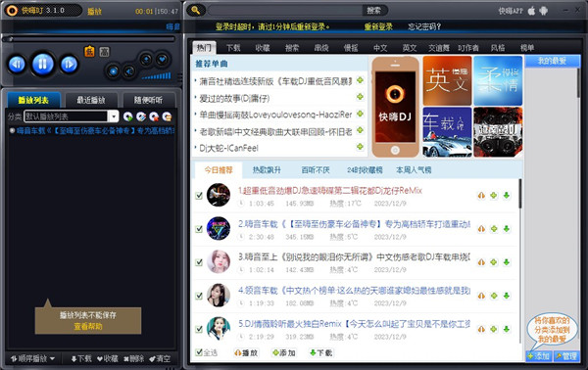
Task: Click the Apple app download icon
Action: [531, 11]
